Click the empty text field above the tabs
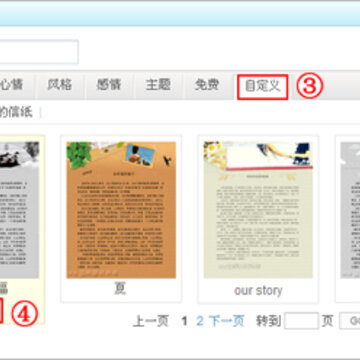Viewport: 360px width, 360px height. tap(39, 52)
